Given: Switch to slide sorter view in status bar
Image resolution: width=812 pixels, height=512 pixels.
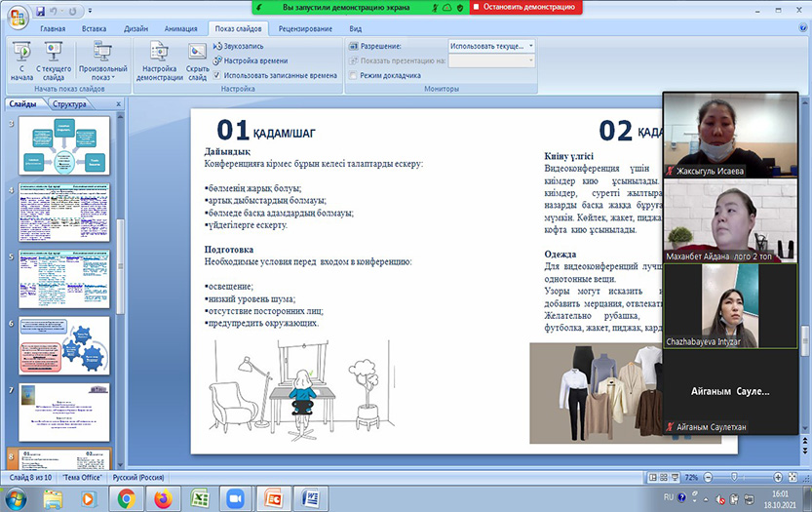Looking at the screenshot, I should 659,478.
